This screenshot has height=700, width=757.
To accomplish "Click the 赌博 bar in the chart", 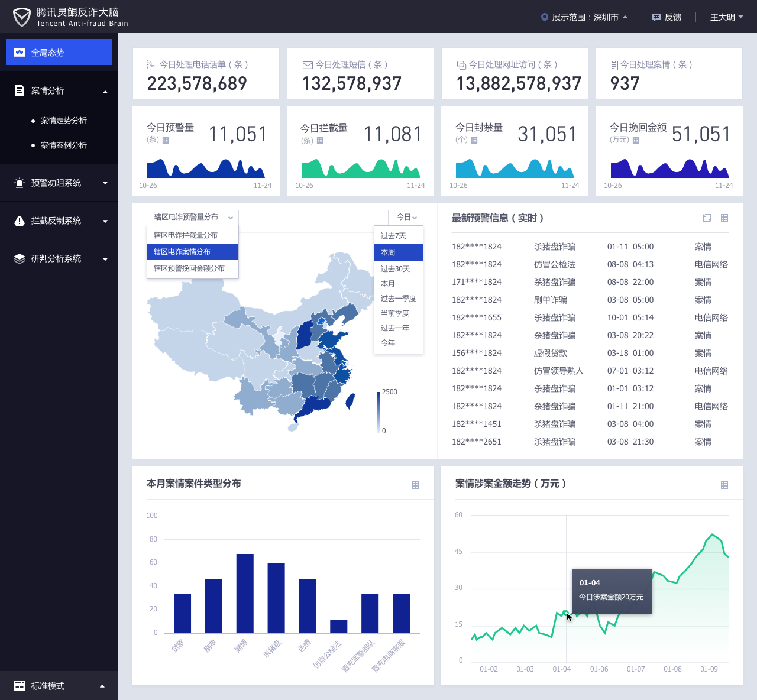I will coord(245,593).
